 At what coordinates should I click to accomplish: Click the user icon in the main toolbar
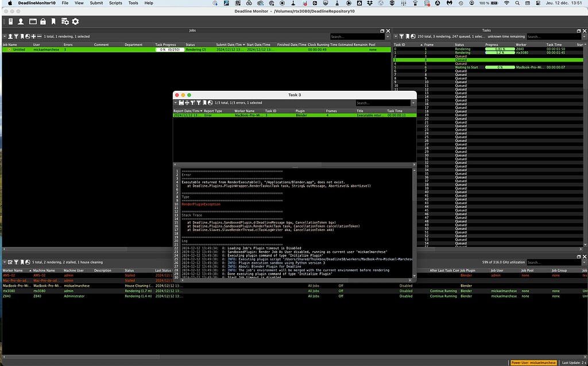pos(21,21)
